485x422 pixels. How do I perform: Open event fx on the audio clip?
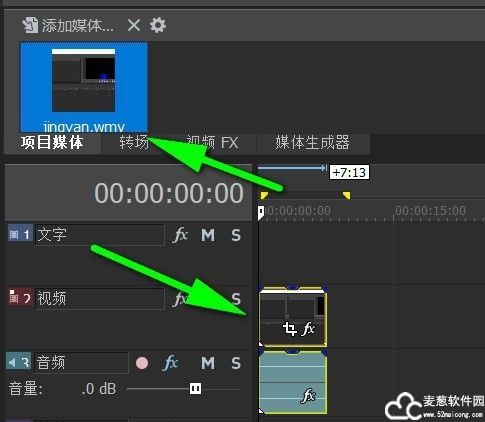tap(308, 396)
